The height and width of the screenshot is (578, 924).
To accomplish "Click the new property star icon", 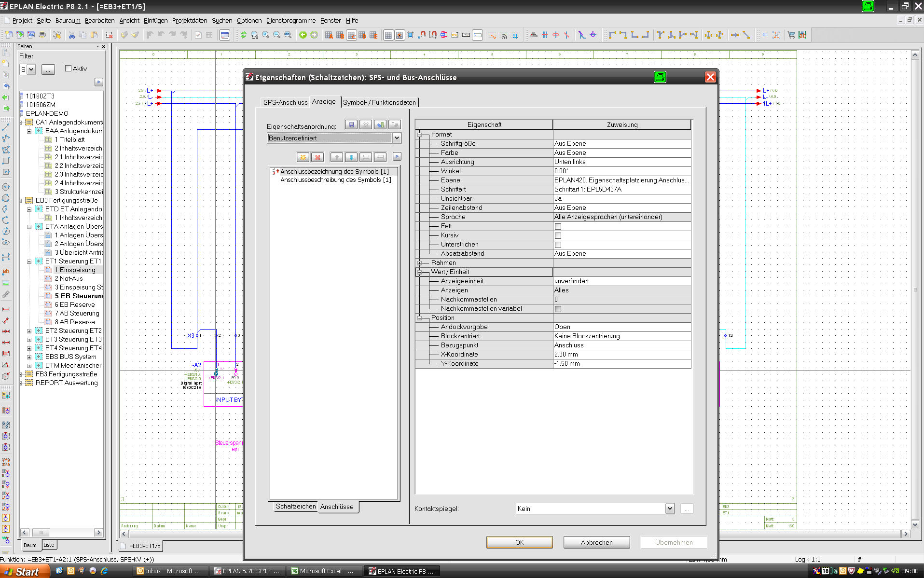I will point(303,157).
